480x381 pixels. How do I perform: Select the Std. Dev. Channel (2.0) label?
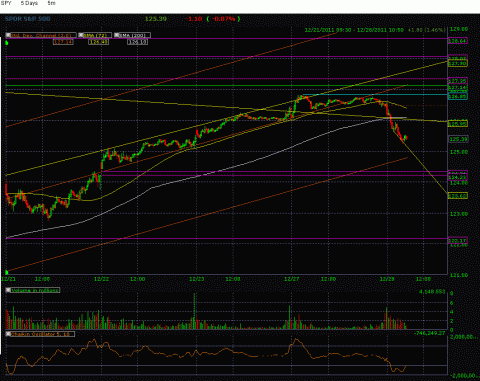tap(41, 35)
